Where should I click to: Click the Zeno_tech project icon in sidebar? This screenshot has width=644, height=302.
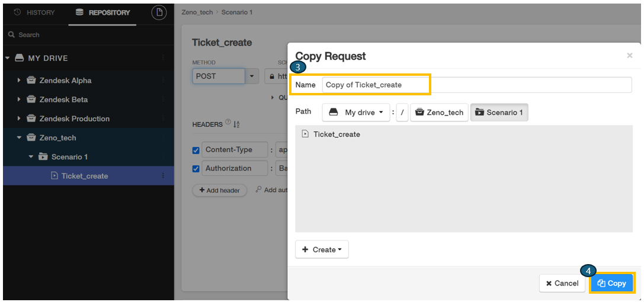[x=31, y=137]
